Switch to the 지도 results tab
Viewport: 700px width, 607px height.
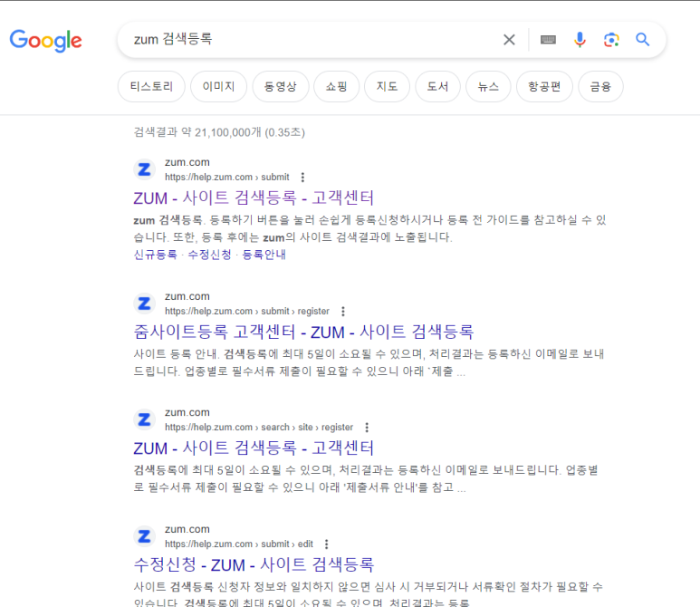pos(387,87)
